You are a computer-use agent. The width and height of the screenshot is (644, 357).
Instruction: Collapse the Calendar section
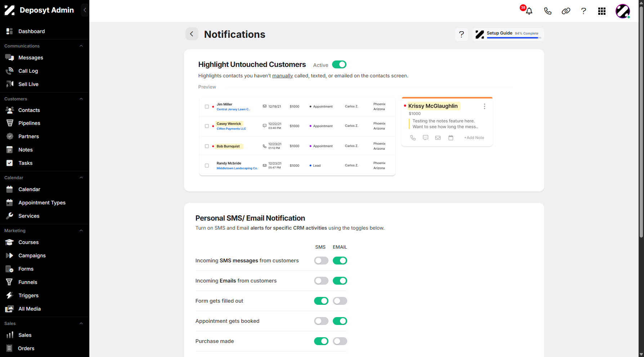pyautogui.click(x=81, y=178)
